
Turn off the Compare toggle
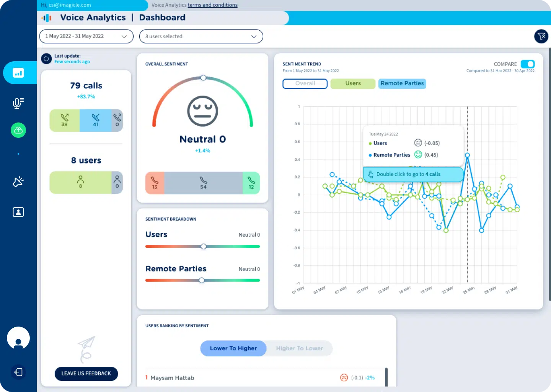click(x=528, y=64)
